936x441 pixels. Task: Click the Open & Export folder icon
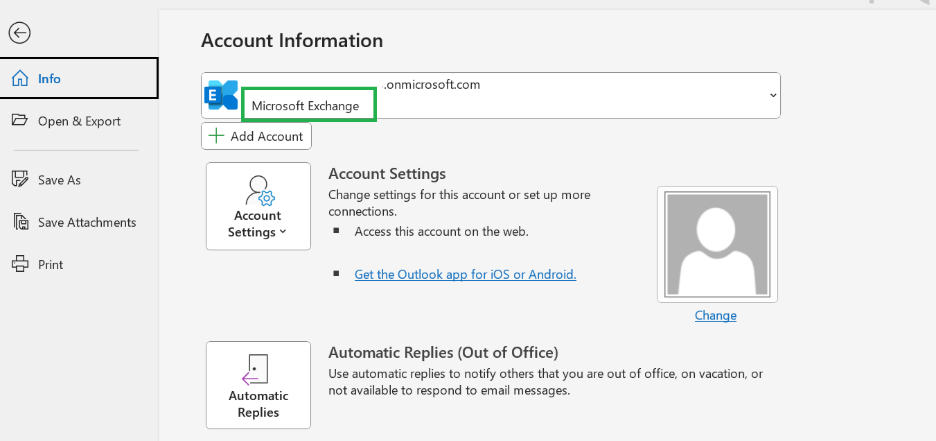coord(19,121)
